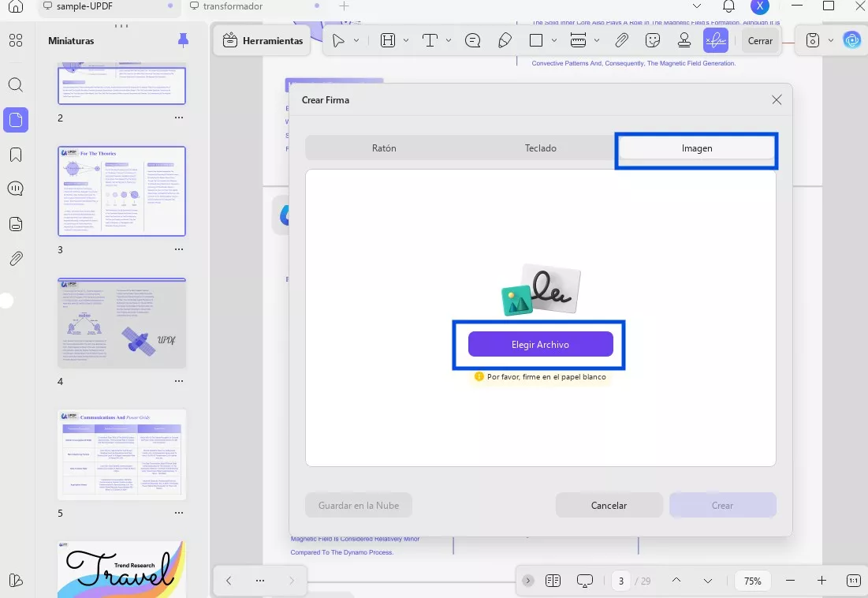
Task: Open page 2 thumbnail options menu
Action: click(179, 118)
